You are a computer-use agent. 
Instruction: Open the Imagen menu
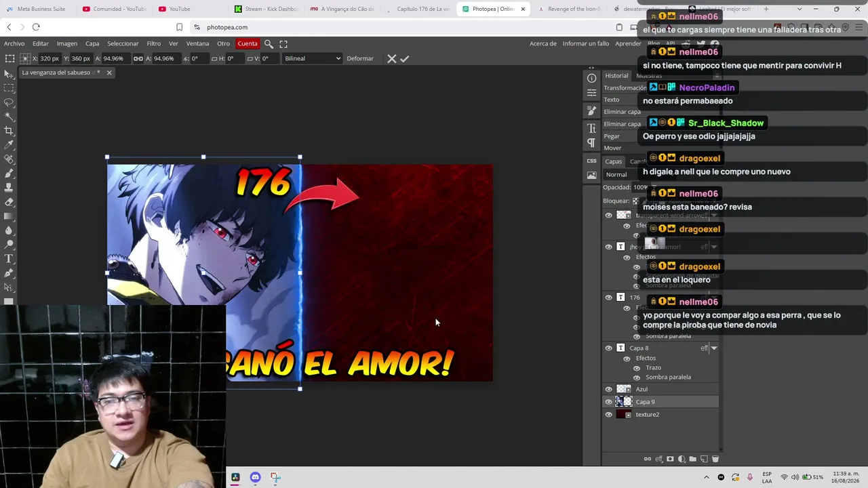click(x=66, y=43)
